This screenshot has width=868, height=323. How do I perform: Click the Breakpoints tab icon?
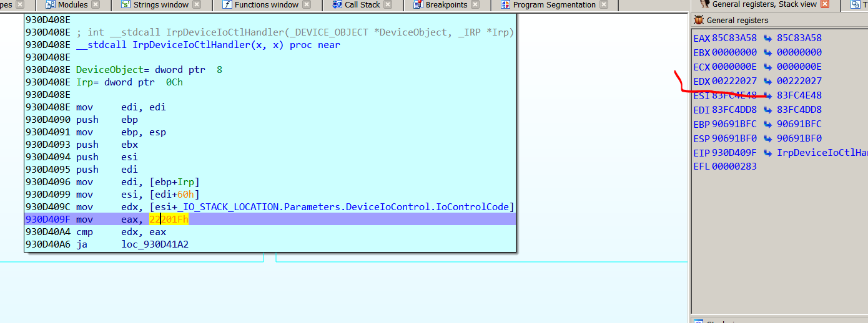[418, 5]
